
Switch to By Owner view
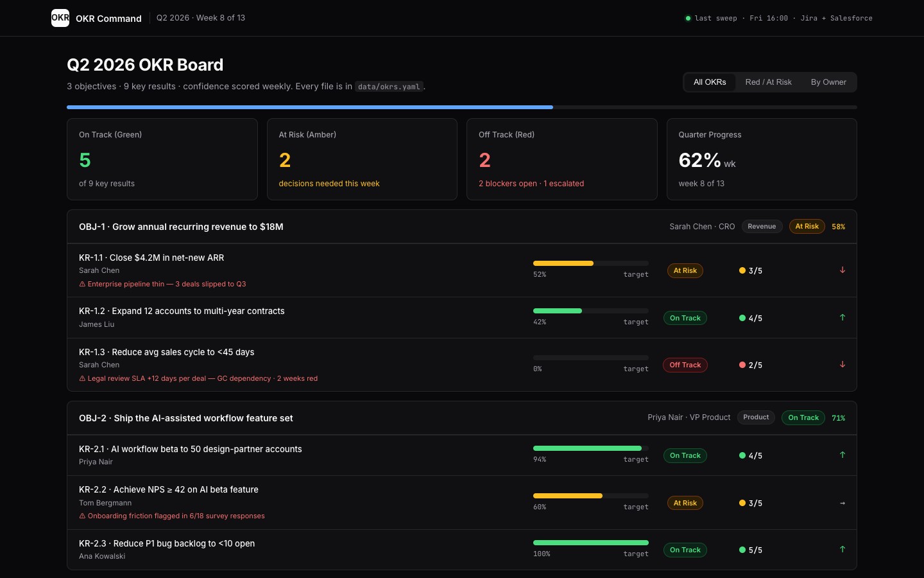pyautogui.click(x=828, y=82)
